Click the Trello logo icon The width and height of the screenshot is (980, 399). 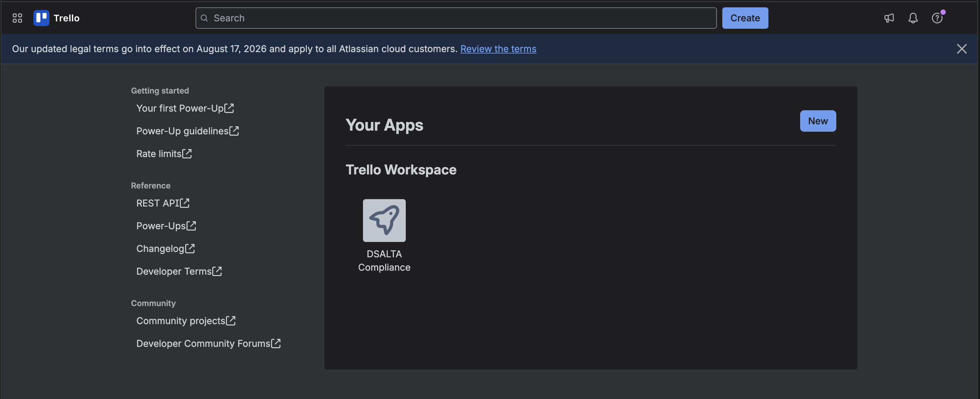point(41,18)
